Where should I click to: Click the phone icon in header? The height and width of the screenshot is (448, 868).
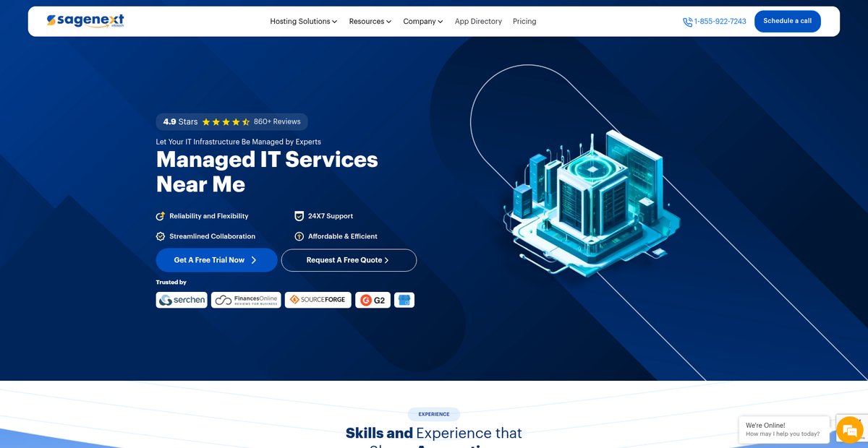click(x=687, y=22)
